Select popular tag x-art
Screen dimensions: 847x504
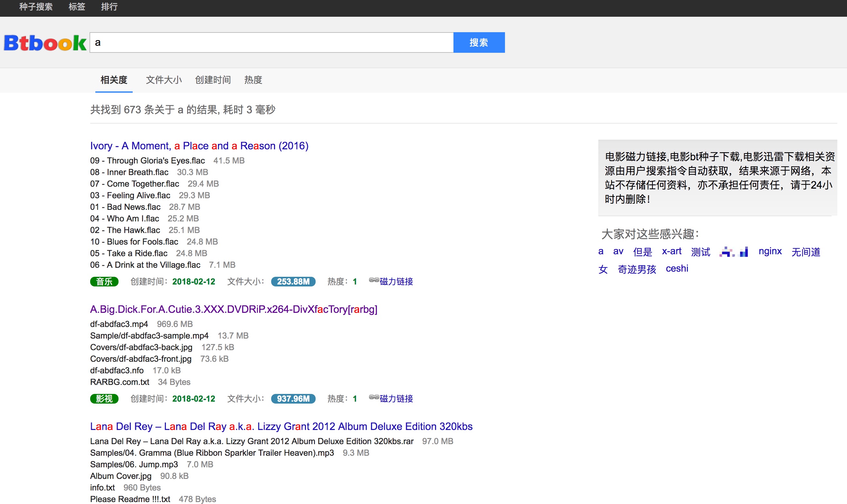click(x=671, y=251)
